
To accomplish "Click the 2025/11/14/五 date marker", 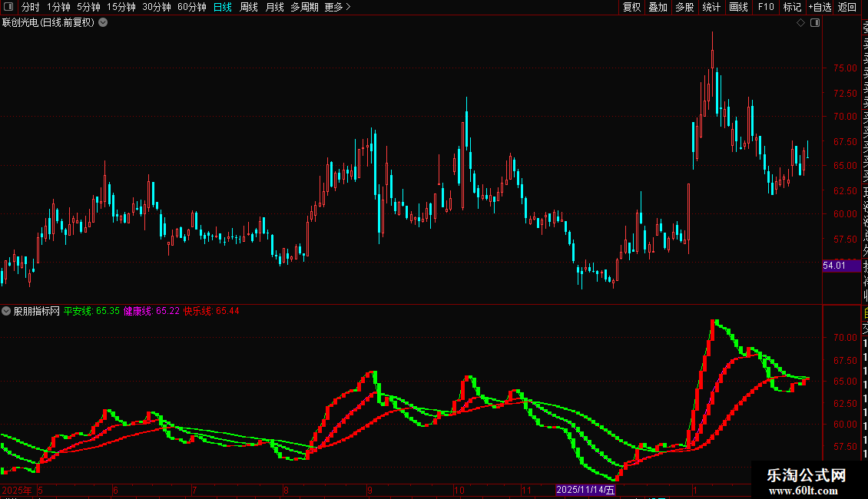I will [x=585, y=490].
